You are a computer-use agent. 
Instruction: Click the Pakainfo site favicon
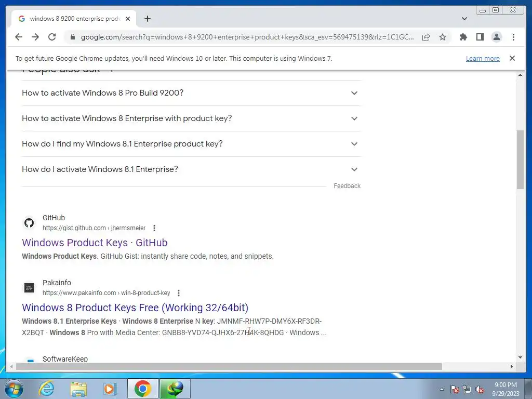click(x=29, y=288)
